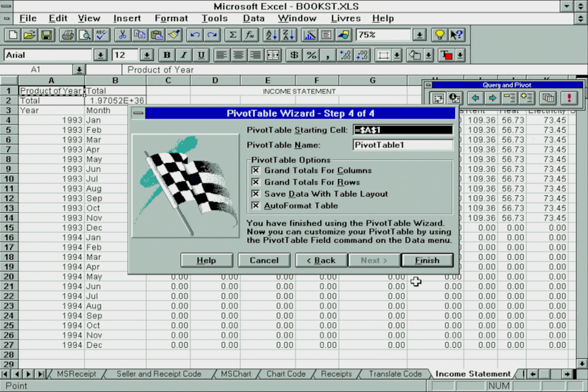Click the TipWizard light bulb icon
This screenshot has width=588, height=392.
point(440,35)
